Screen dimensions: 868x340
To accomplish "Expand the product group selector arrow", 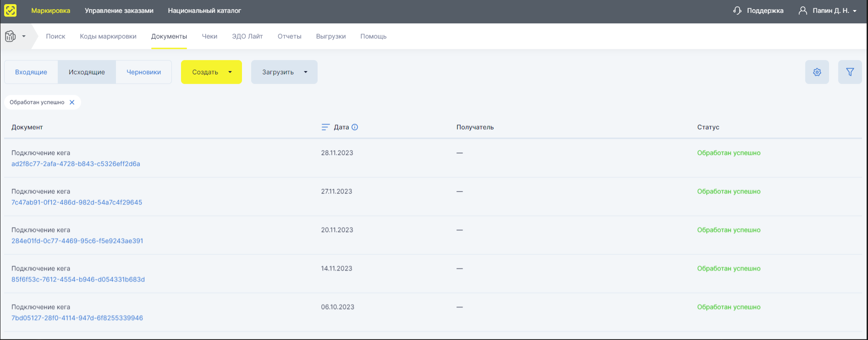I will [x=24, y=36].
